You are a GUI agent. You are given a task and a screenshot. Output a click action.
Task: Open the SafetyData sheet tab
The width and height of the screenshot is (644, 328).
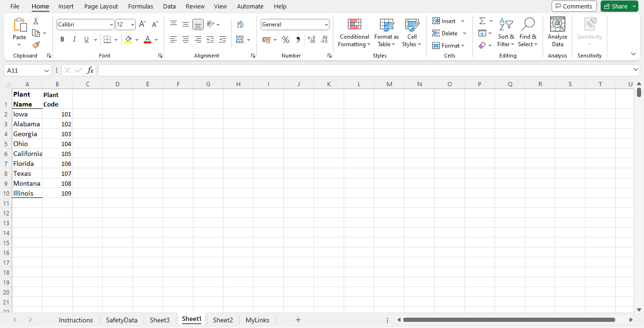point(121,320)
